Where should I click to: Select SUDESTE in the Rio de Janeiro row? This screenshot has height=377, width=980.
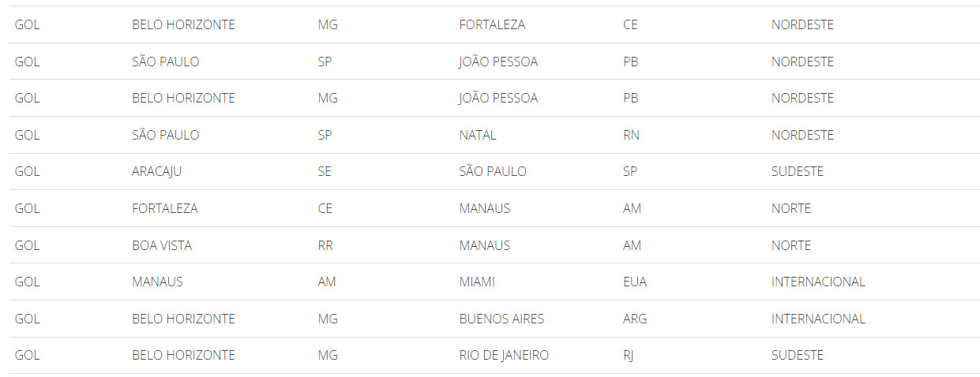pos(798,355)
